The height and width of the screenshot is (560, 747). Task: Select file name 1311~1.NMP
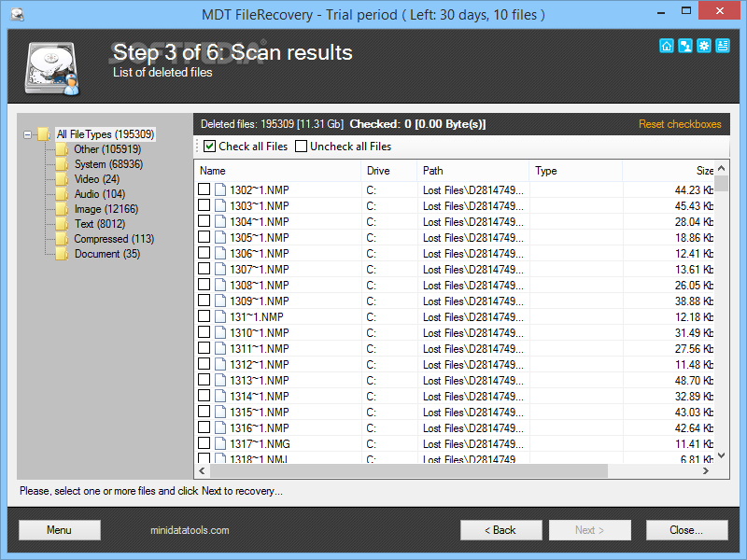click(260, 348)
